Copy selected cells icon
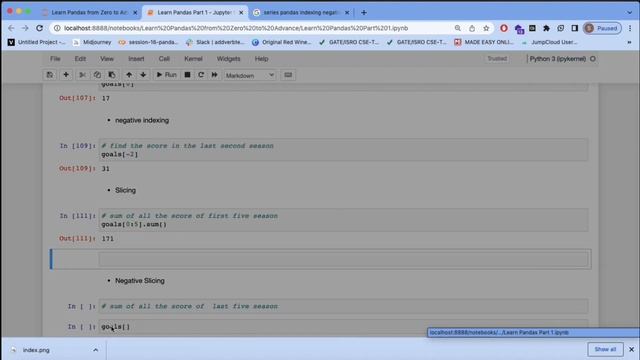This screenshot has width=640, height=360. (x=97, y=75)
